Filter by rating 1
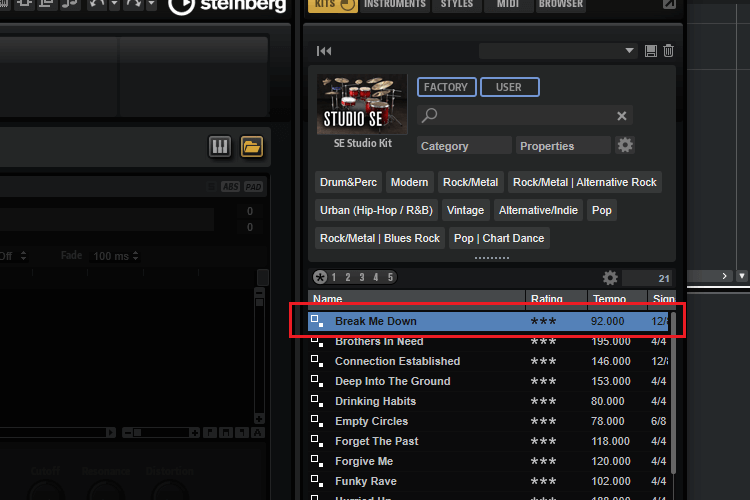 tap(334, 277)
